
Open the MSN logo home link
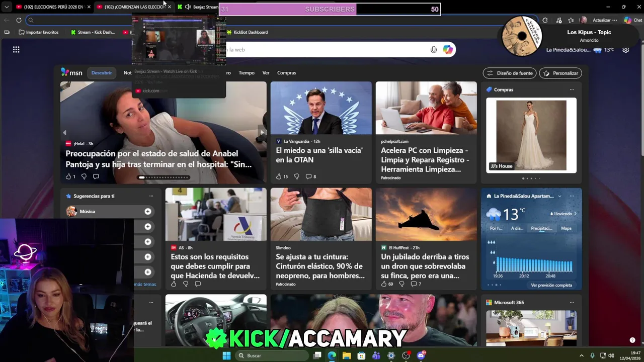click(x=71, y=72)
